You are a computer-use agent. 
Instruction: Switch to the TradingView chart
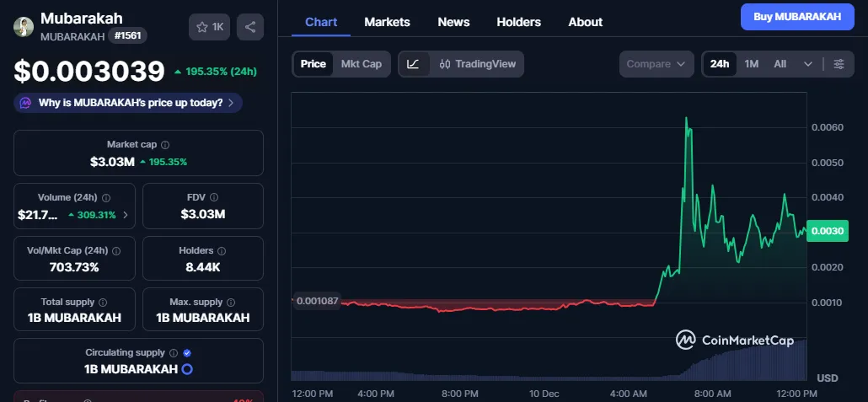pyautogui.click(x=477, y=64)
